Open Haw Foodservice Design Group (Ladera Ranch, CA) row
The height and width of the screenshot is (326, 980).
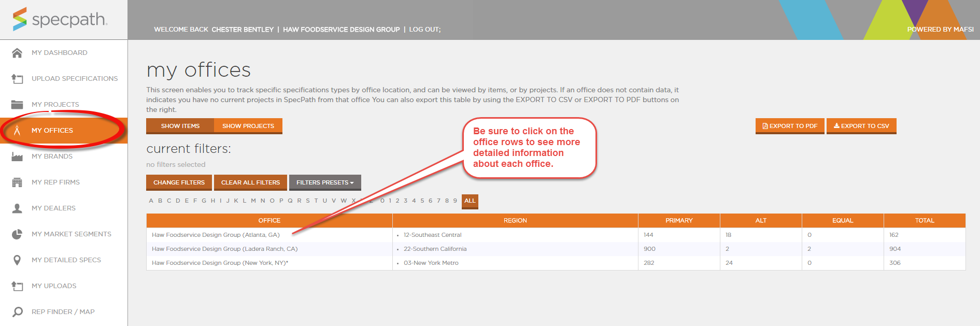[x=556, y=249]
